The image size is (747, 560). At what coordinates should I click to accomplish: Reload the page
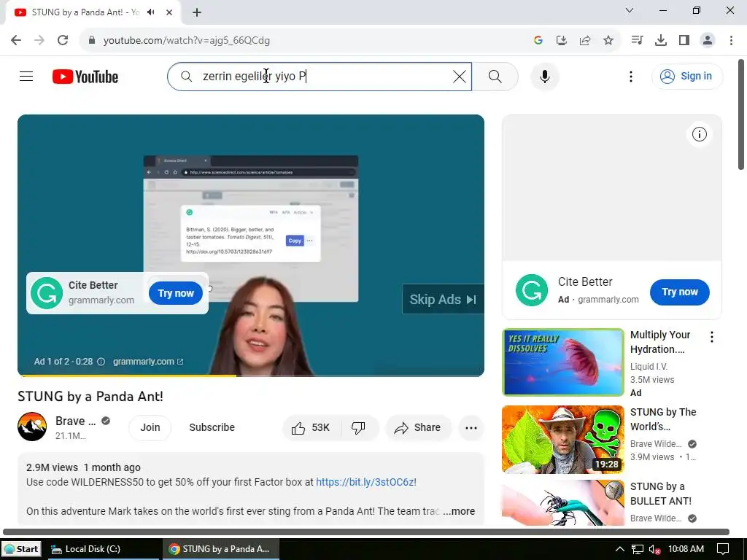(x=63, y=40)
